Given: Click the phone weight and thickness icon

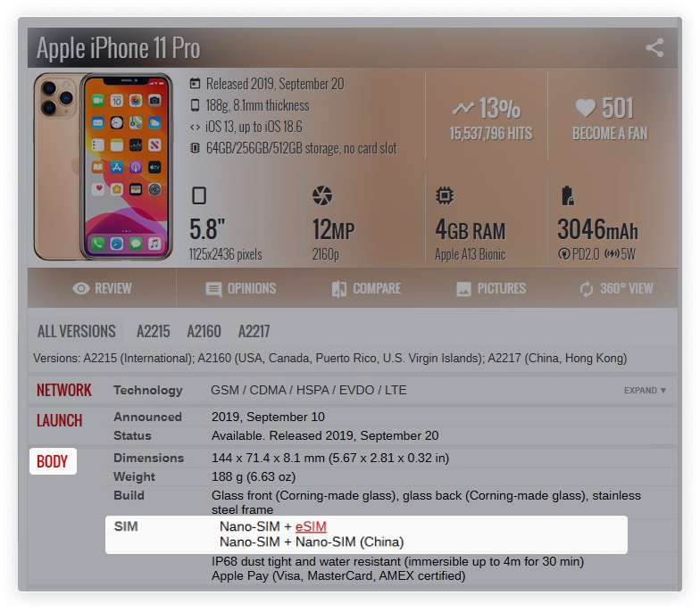Looking at the screenshot, I should pyautogui.click(x=195, y=105).
